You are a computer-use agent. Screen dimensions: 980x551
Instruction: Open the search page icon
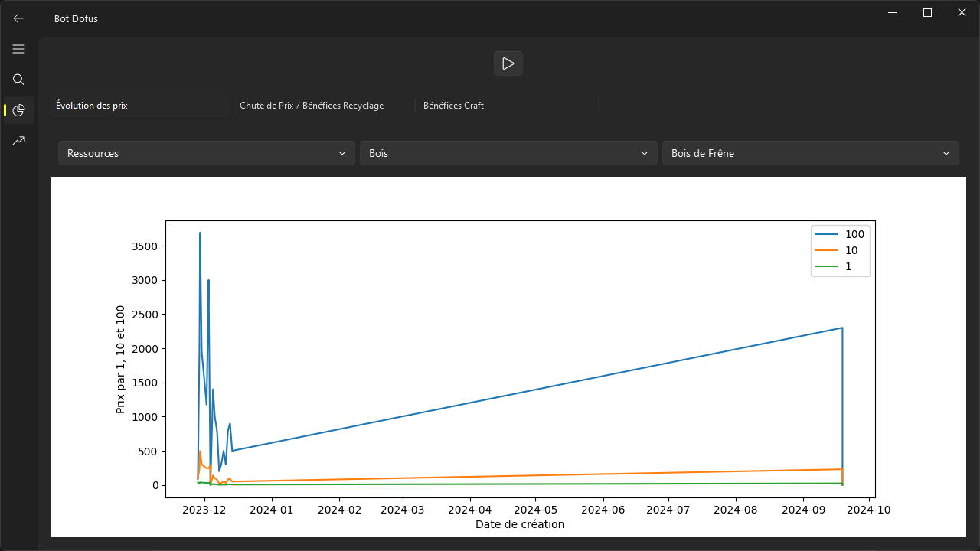click(x=18, y=80)
